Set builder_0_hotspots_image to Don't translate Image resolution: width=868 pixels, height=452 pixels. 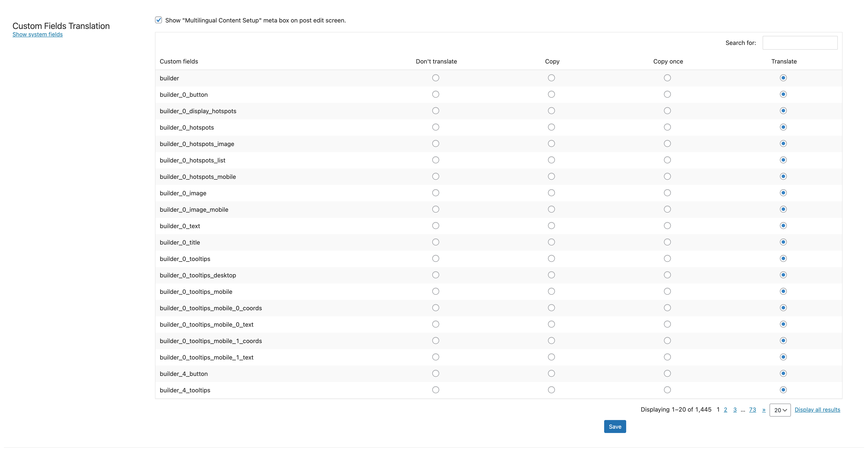436,144
